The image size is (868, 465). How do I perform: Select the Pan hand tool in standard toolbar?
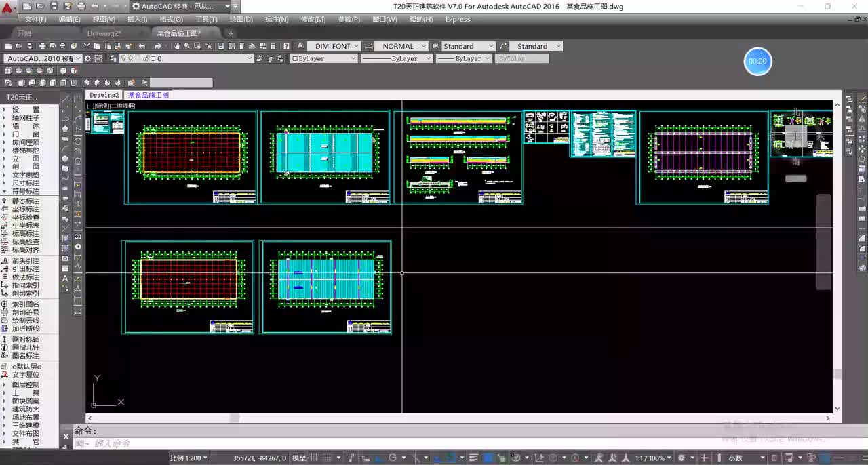177,46
